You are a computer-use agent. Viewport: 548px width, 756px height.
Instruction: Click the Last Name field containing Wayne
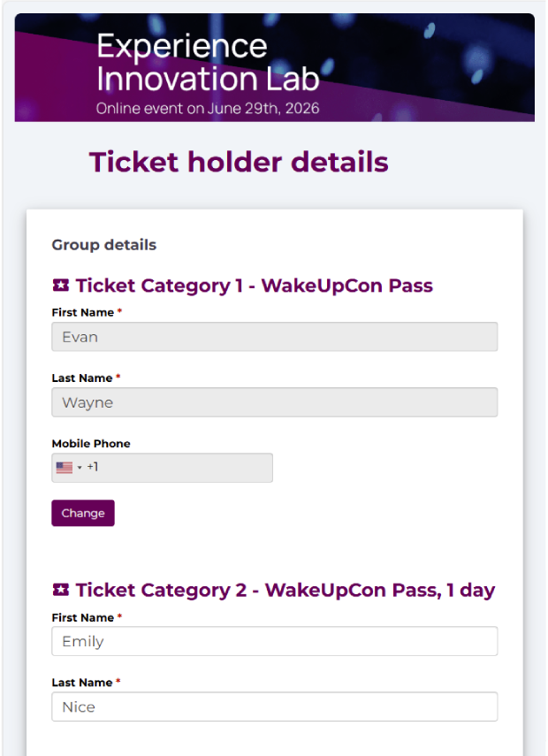(x=274, y=402)
